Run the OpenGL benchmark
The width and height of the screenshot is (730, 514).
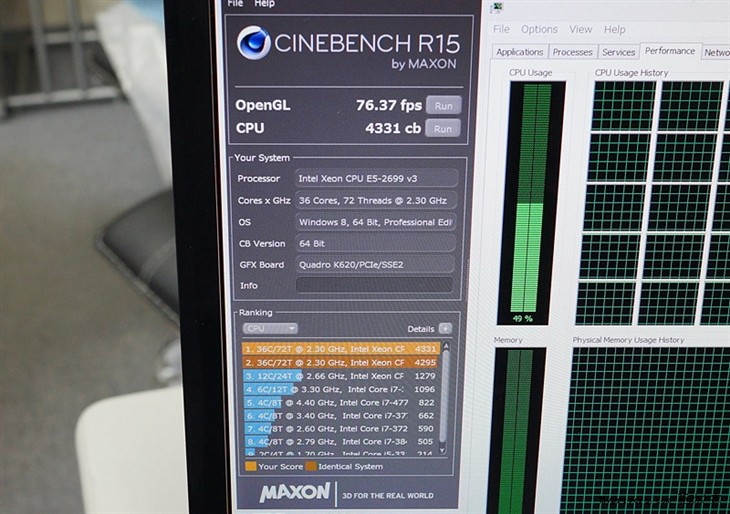pyautogui.click(x=443, y=106)
